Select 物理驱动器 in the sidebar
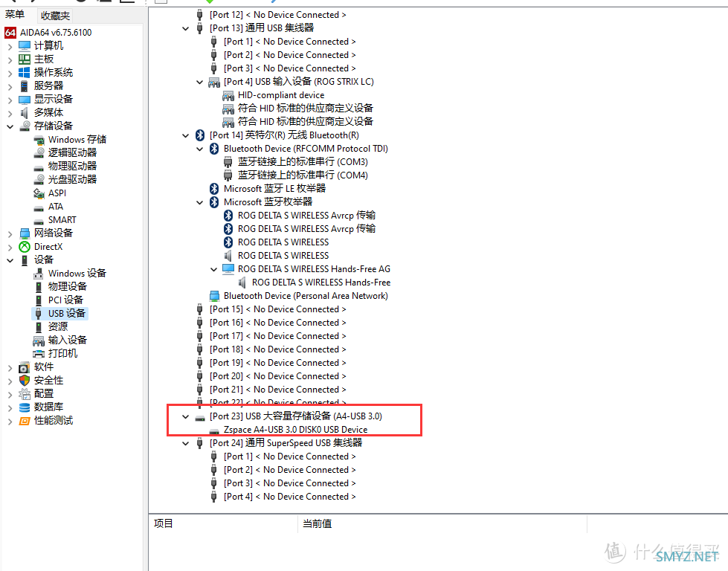 click(x=72, y=167)
